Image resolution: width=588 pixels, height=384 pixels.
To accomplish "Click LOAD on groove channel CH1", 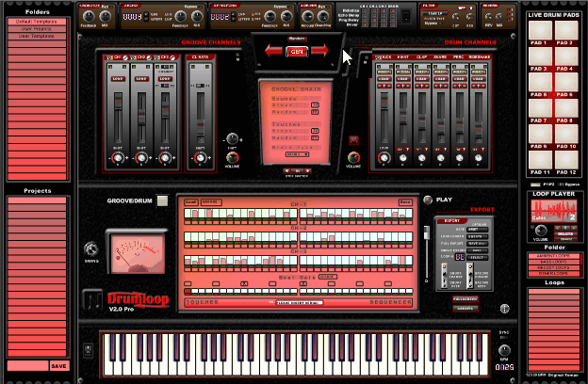I will (118, 79).
